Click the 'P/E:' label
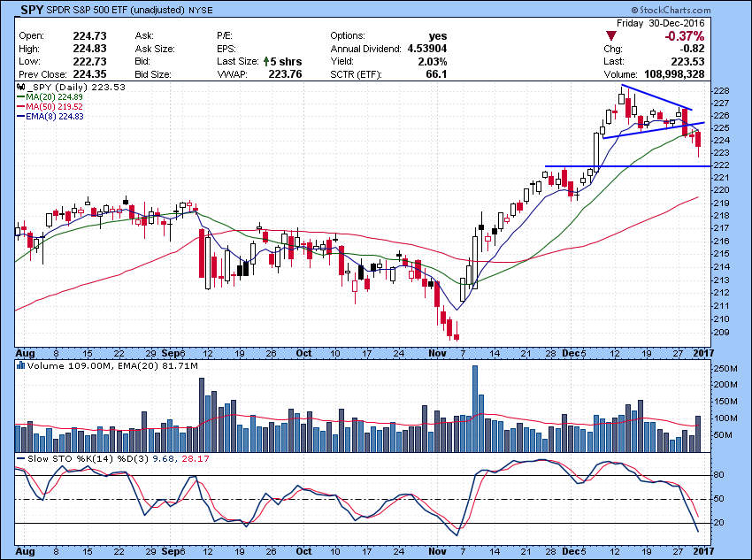The image size is (752, 560). (x=225, y=36)
